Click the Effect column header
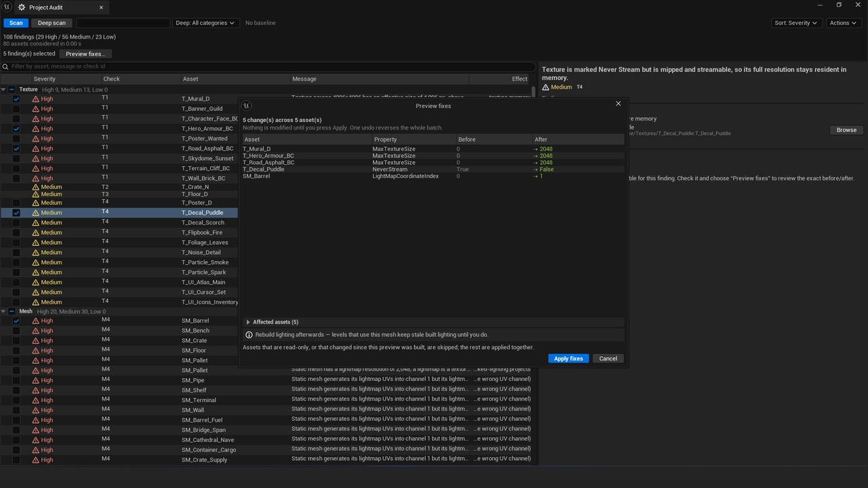This screenshot has width=868, height=488. click(500, 79)
